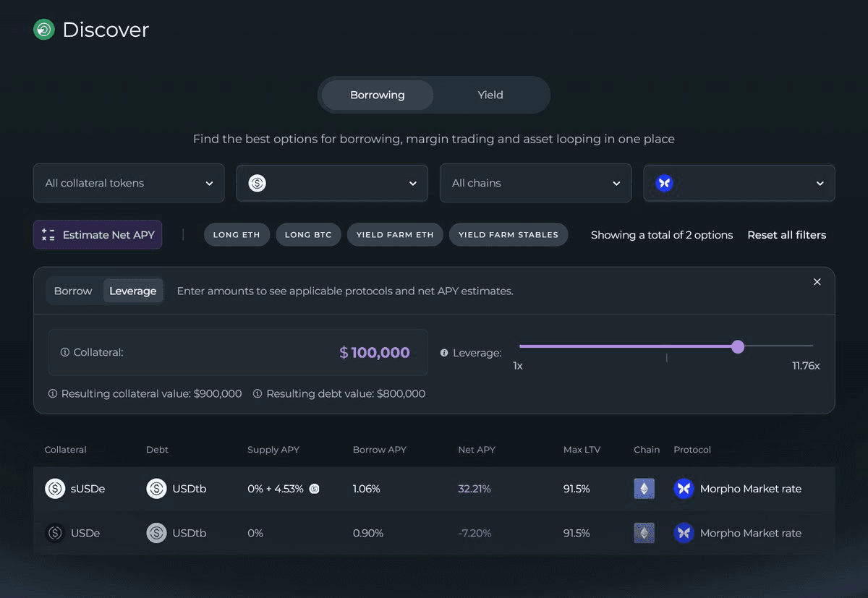Open the All collateral tokens dropdown
Viewport: 868px width, 598px height.
click(129, 183)
